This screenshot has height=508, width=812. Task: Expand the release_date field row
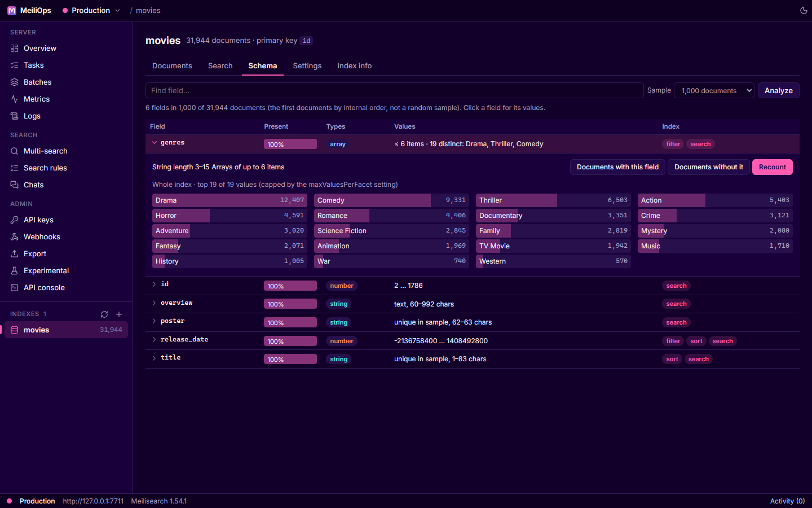coord(154,340)
